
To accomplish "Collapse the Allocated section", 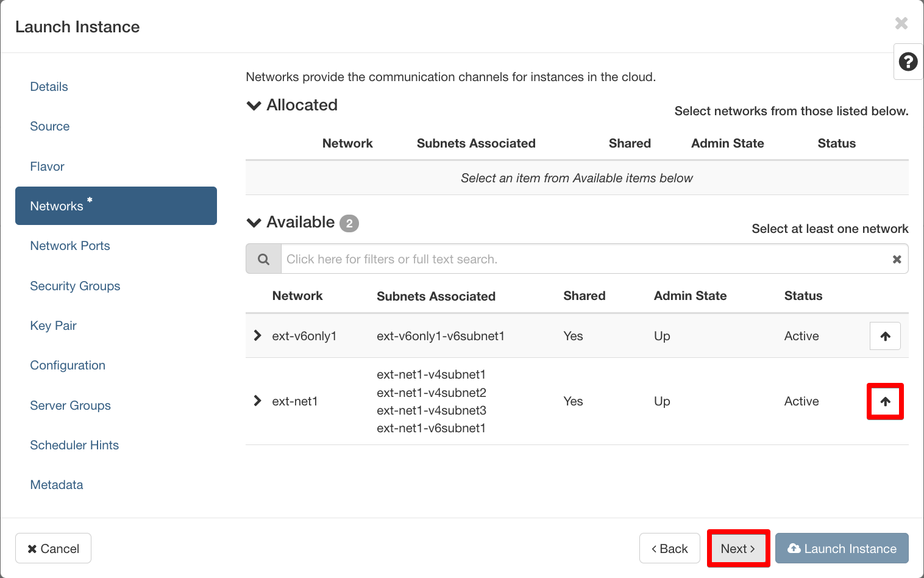I will [x=254, y=105].
